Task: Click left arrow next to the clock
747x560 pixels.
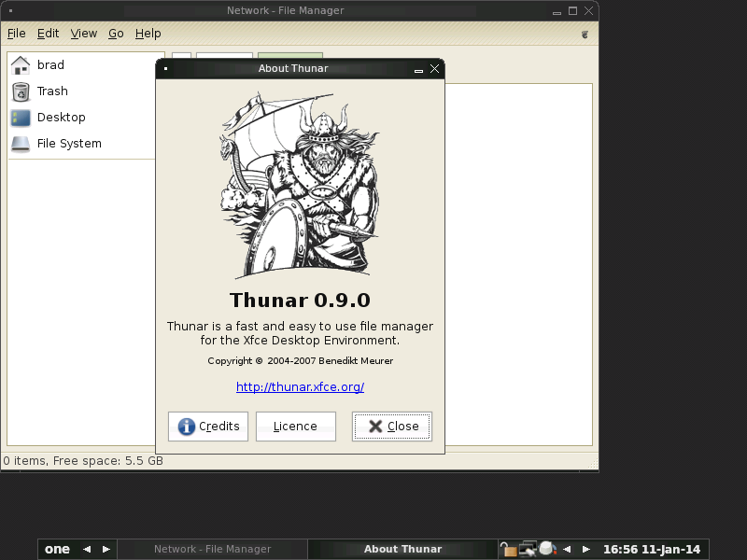Action: click(x=567, y=549)
